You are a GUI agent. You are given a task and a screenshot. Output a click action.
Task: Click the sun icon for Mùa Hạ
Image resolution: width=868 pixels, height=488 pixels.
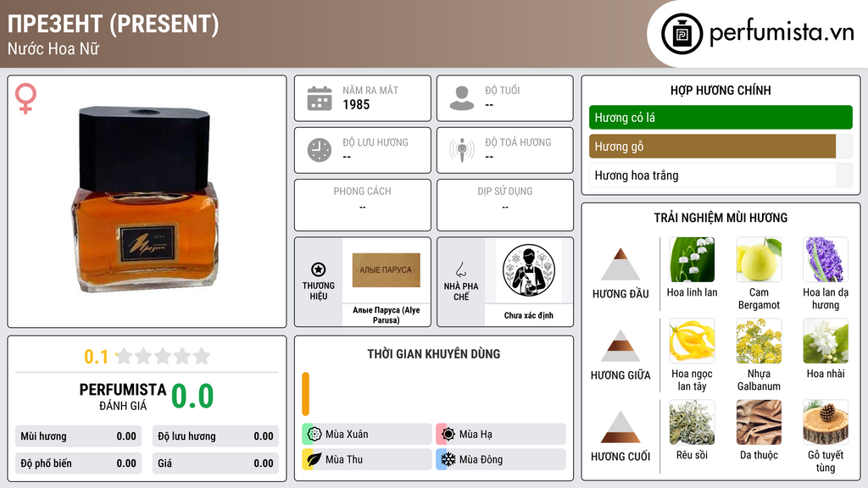pyautogui.click(x=448, y=434)
